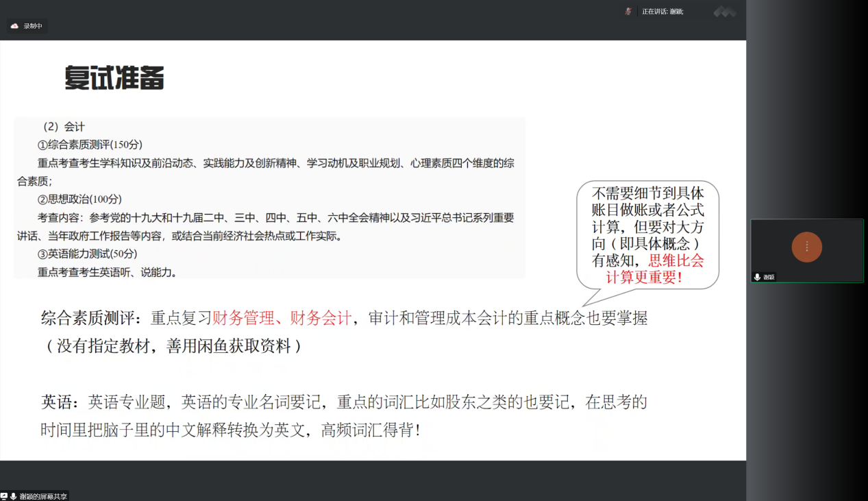Viewport: 868px width, 501px height.
Task: Click the screen share icon at bottom left
Action: pyautogui.click(x=4, y=496)
